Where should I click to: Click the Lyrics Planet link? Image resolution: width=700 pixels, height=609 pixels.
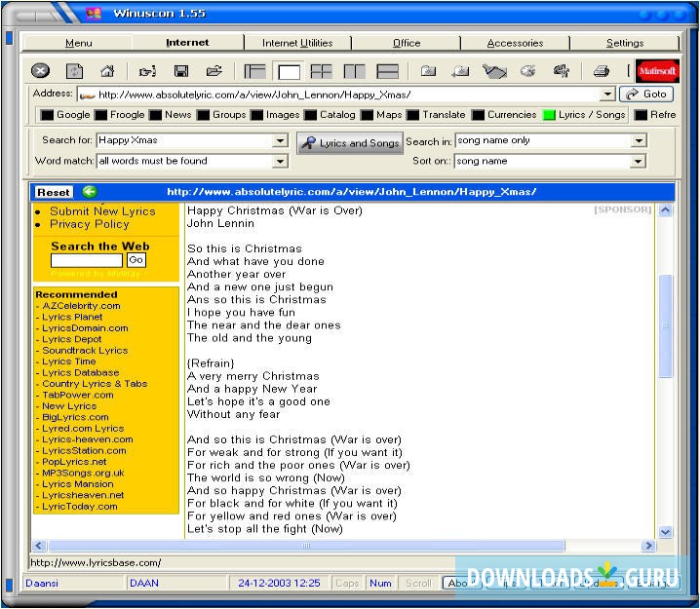coord(72,317)
